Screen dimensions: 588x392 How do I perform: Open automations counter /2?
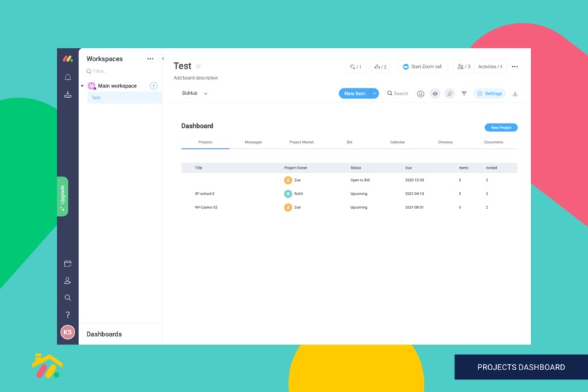380,66
